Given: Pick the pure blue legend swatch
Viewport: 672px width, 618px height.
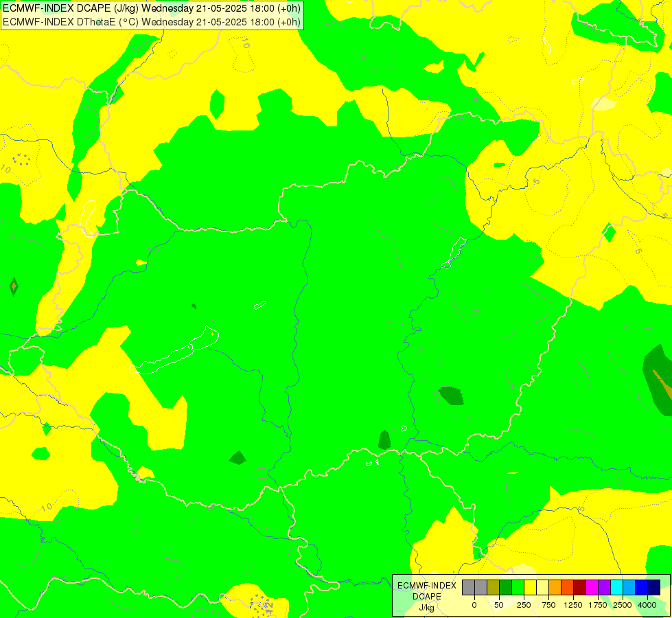Looking at the screenshot, I should click(642, 587).
